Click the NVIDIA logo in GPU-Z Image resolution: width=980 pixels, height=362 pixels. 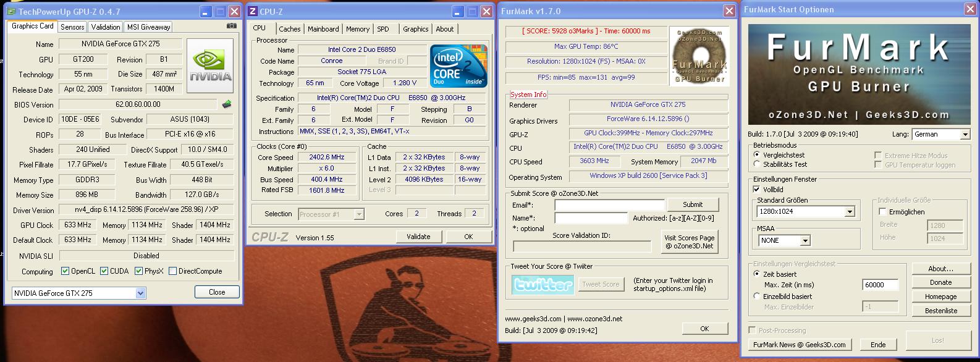click(x=210, y=65)
